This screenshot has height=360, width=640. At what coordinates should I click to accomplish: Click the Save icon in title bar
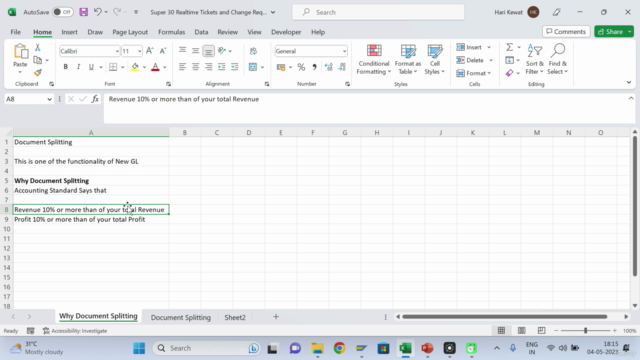84,12
